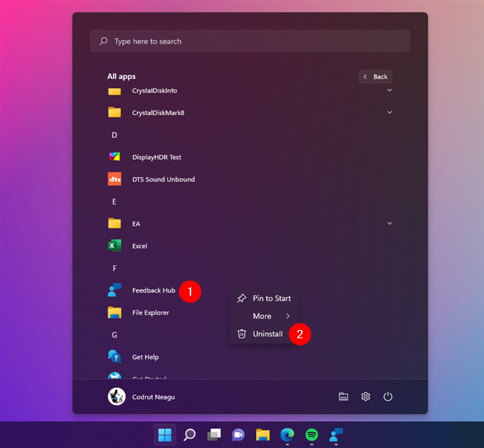
Task: Click the CrystalDiskInfo folder icon
Action: tap(114, 91)
